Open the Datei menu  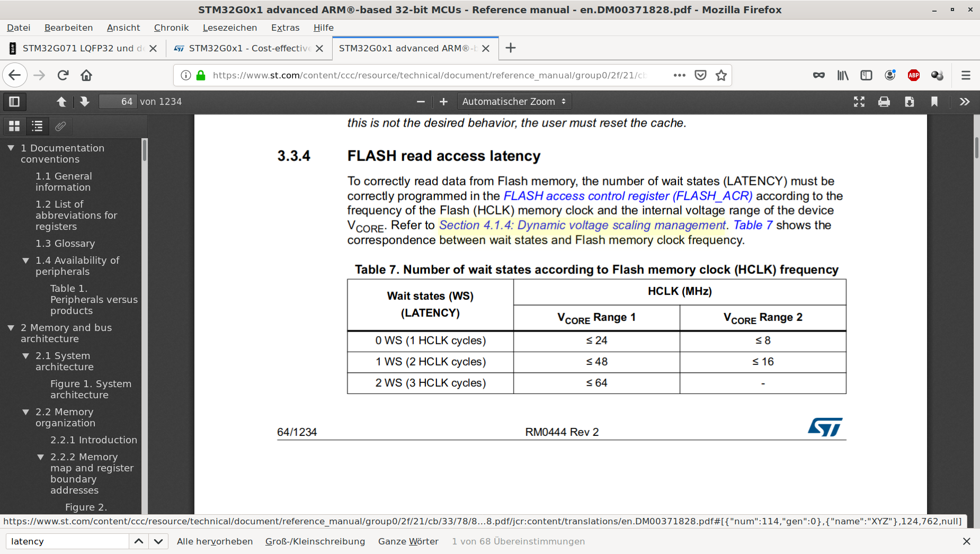click(19, 28)
